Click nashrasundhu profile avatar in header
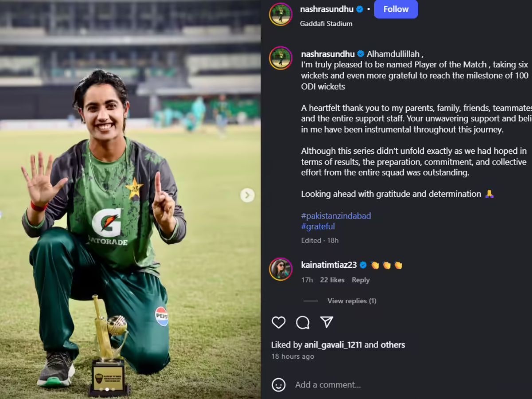 (x=281, y=14)
